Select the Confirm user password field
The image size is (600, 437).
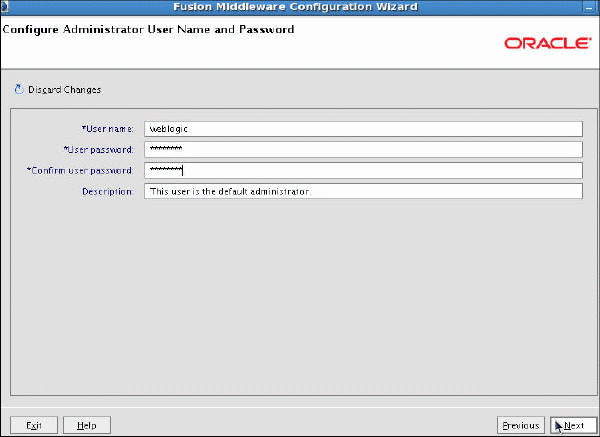(362, 170)
